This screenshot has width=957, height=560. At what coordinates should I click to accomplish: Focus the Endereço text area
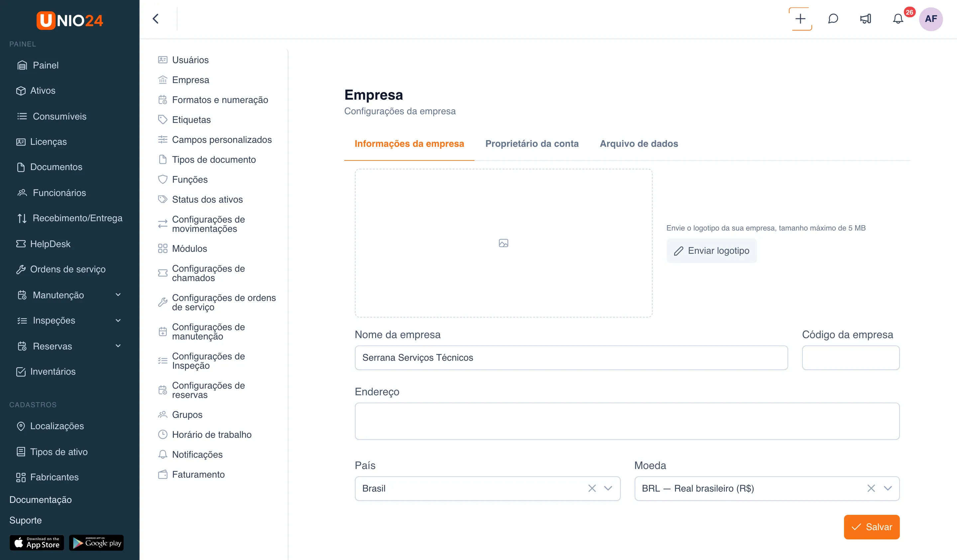pos(627,421)
